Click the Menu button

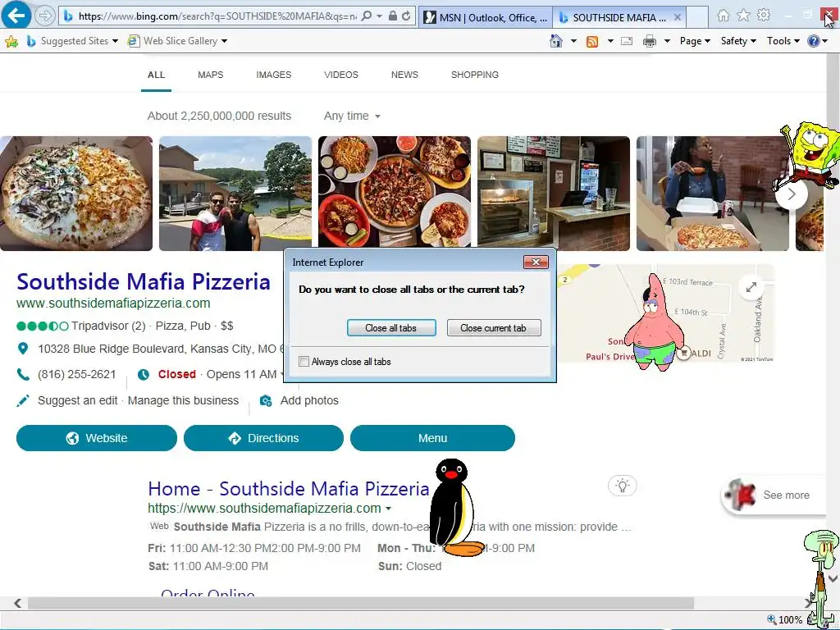click(433, 438)
